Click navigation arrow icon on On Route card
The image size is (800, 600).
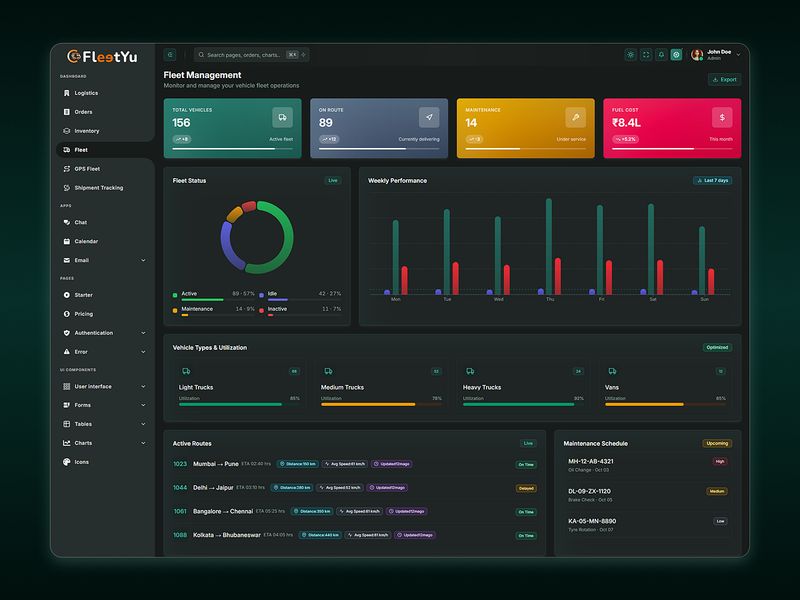click(x=429, y=117)
